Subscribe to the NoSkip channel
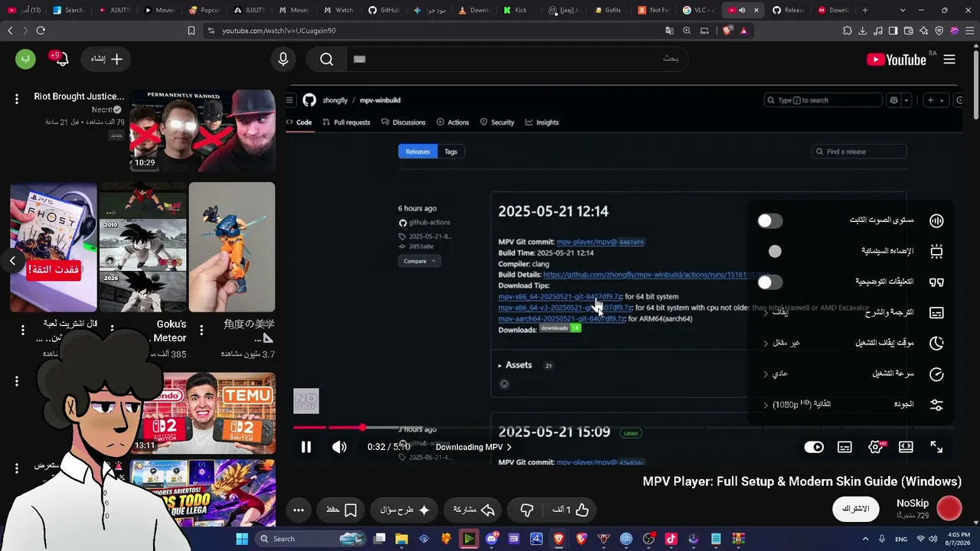The image size is (980, 551). pyautogui.click(x=855, y=509)
